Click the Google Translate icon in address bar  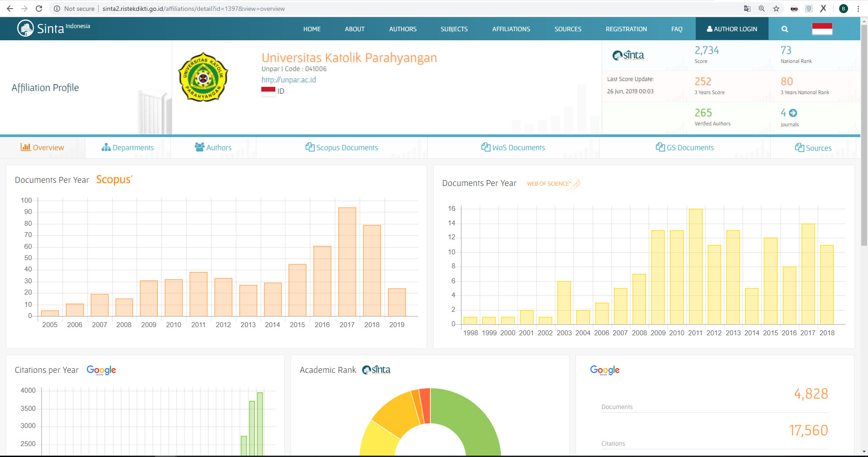tap(747, 9)
